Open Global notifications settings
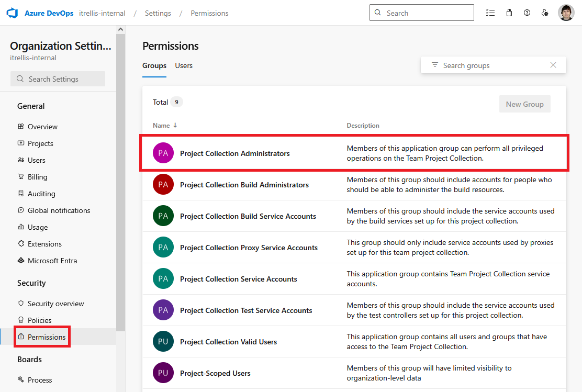582x392 pixels. pyautogui.click(x=59, y=210)
